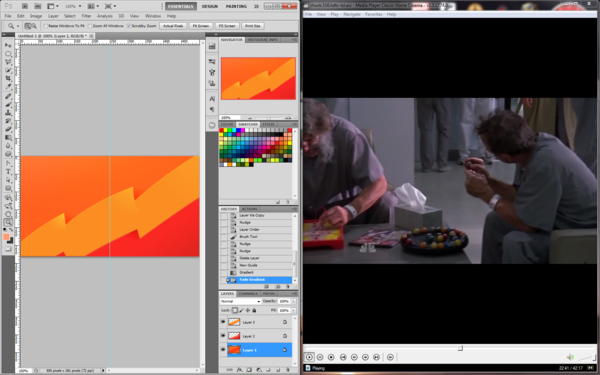Select the Brush tool in toolbox

[8, 104]
